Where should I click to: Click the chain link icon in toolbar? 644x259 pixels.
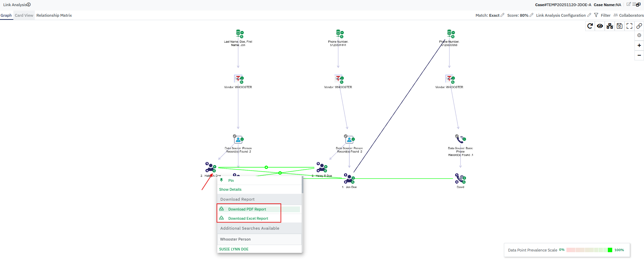click(x=639, y=26)
